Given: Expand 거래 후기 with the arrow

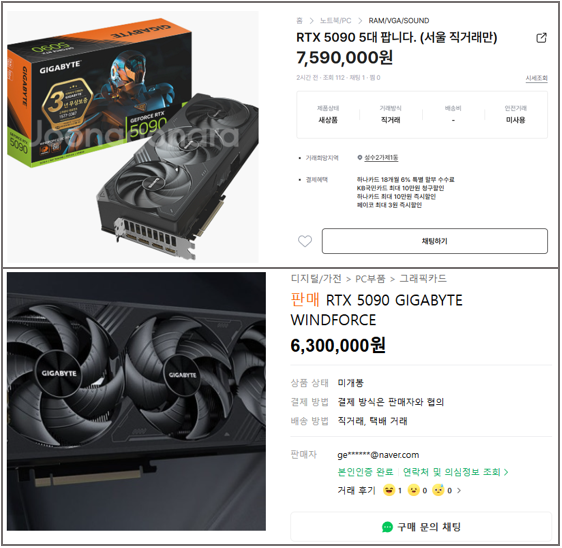Looking at the screenshot, I should click(459, 490).
